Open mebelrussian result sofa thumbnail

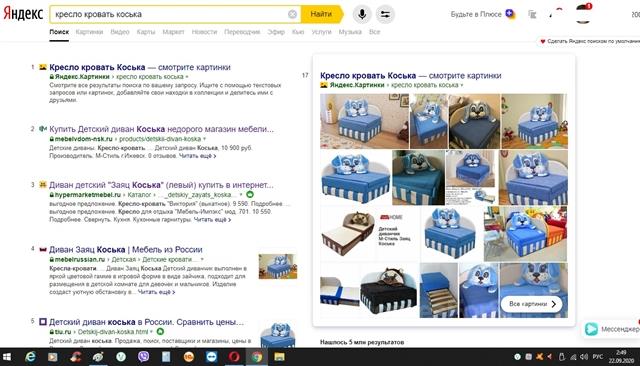[278, 266]
